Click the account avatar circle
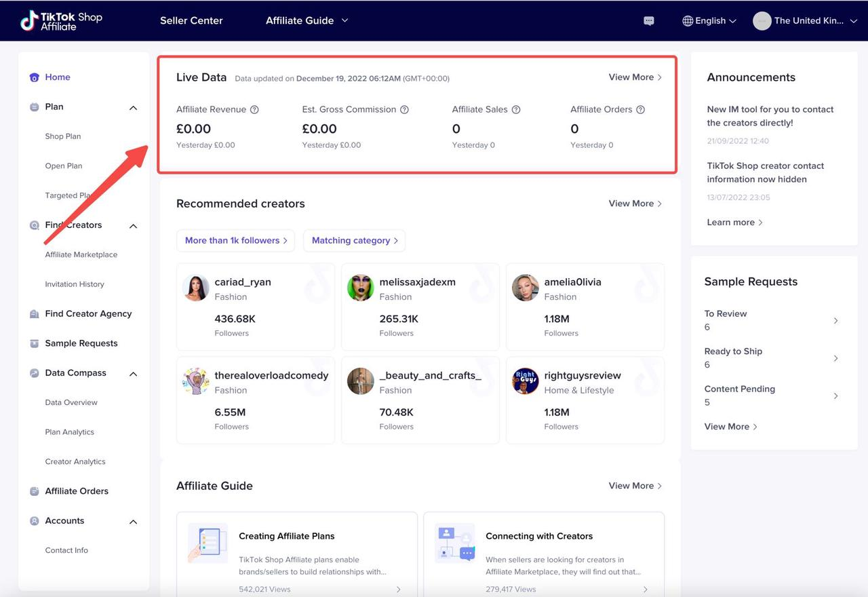The width and height of the screenshot is (868, 597). 762,21
